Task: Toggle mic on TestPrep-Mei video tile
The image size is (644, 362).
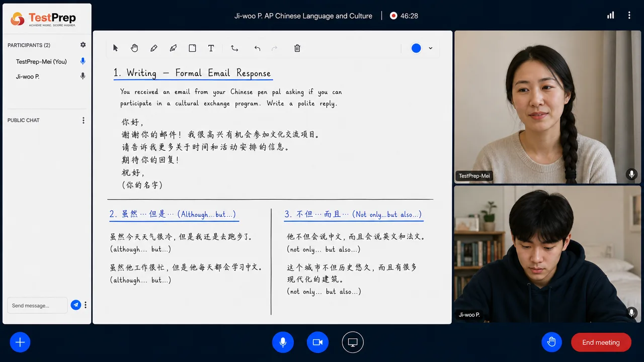Action: click(x=631, y=174)
